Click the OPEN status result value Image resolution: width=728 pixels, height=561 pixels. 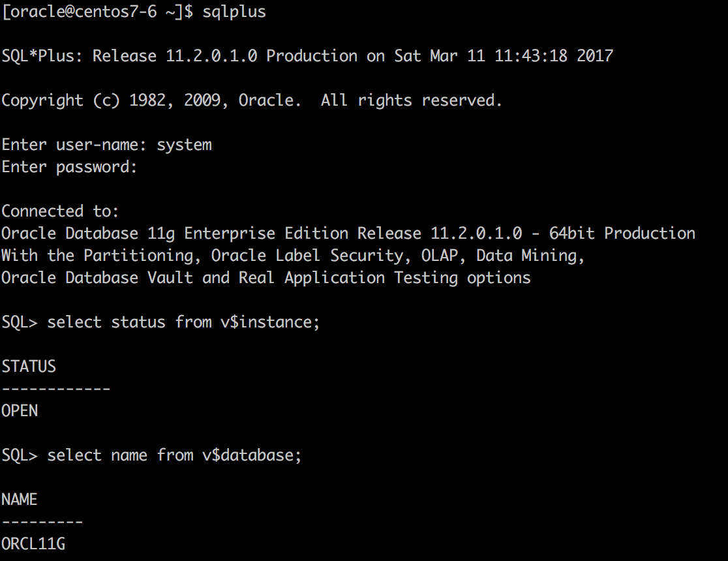click(x=20, y=411)
